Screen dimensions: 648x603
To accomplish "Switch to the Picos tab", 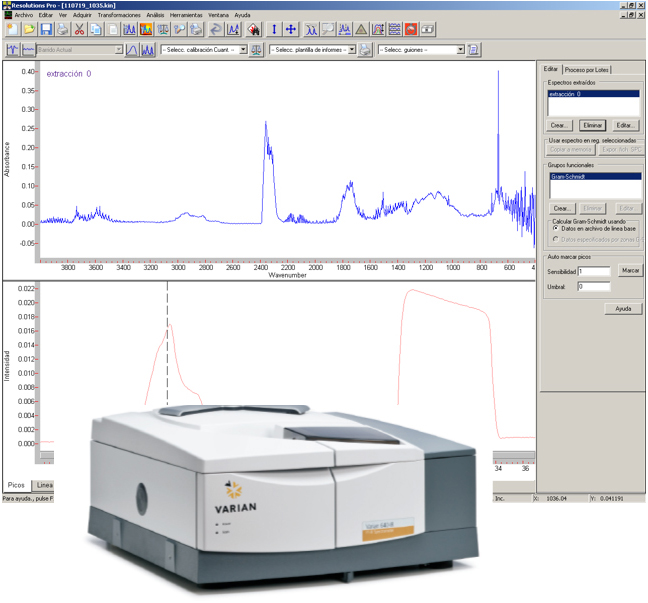I will point(16,485).
